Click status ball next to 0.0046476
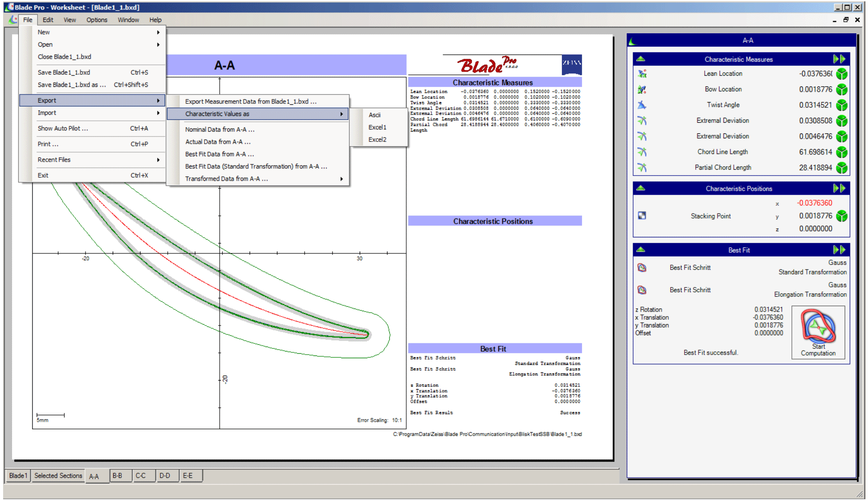868x501 pixels. [842, 137]
